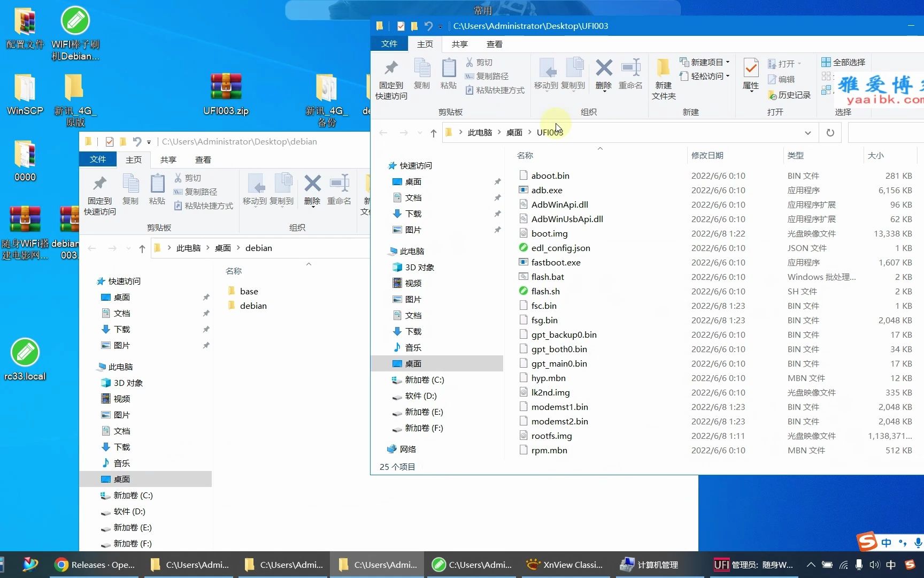Click Copy To icon in UFI003 ribbon
This screenshot has width=924, height=578.
click(x=573, y=75)
